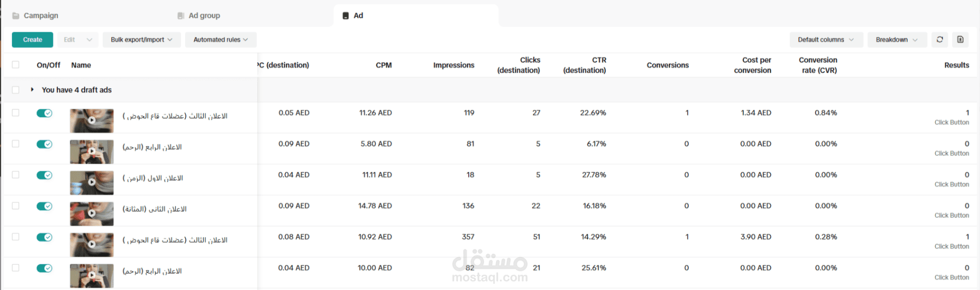This screenshot has width=980, height=290.
Task: Open the Default columns dropdown
Action: (825, 39)
